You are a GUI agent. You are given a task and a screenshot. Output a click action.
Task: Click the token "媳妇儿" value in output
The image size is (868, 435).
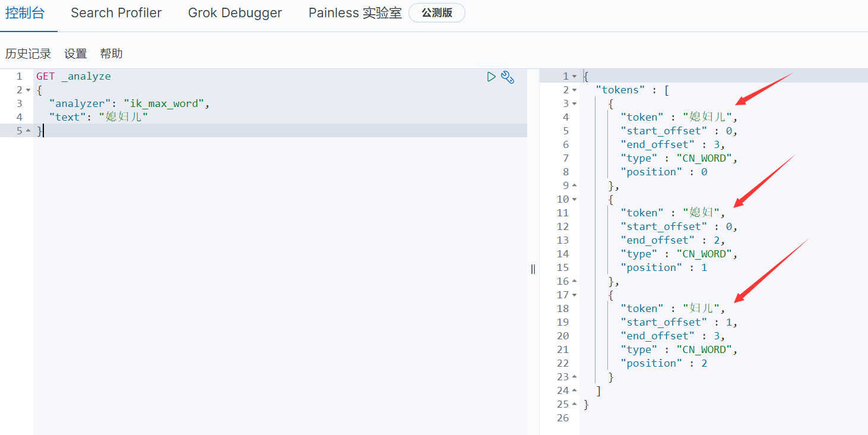707,117
